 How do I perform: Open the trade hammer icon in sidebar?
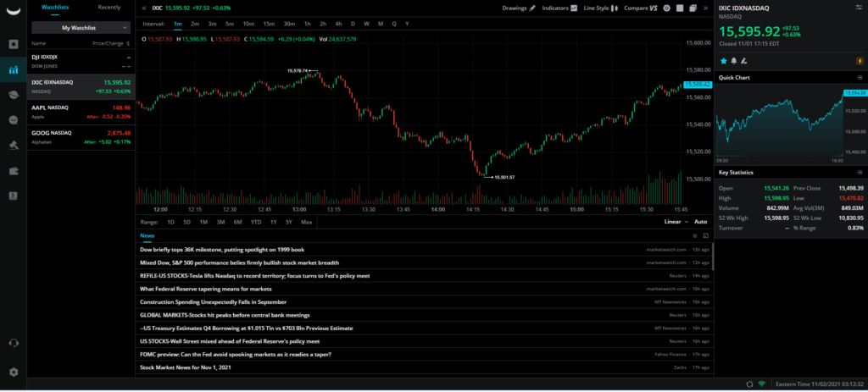[x=14, y=145]
